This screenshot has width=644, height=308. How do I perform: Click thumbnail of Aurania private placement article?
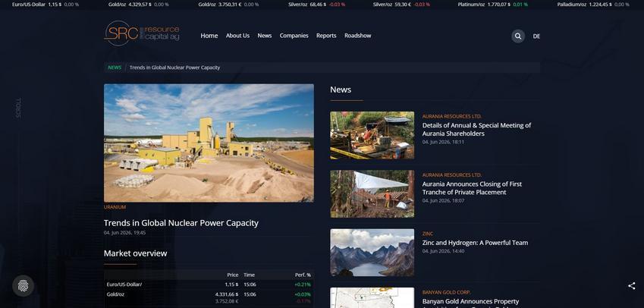pyautogui.click(x=372, y=194)
